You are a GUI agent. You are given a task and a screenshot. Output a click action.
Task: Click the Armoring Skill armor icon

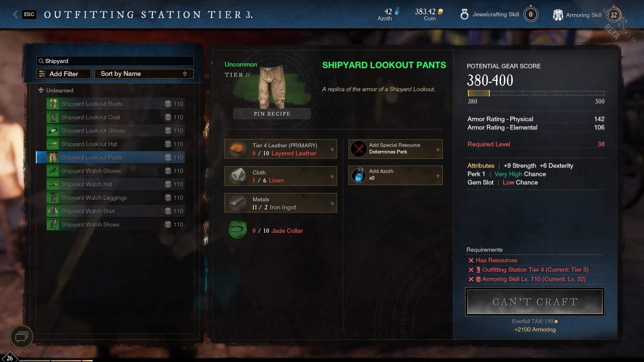coord(558,15)
